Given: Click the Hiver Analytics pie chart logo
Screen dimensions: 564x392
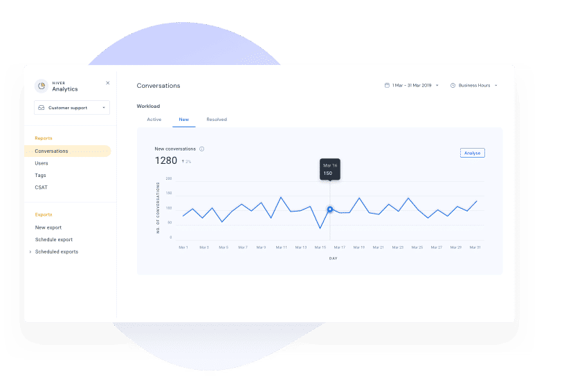Looking at the screenshot, I should click(42, 86).
